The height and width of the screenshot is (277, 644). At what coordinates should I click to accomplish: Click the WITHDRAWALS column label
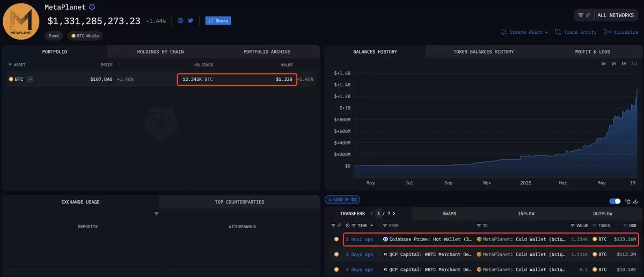tap(242, 227)
